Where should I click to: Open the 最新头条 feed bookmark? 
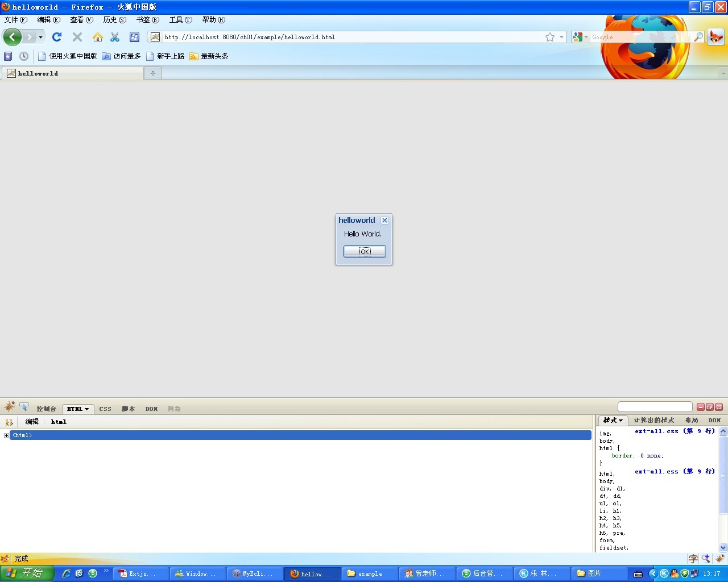[x=209, y=56]
